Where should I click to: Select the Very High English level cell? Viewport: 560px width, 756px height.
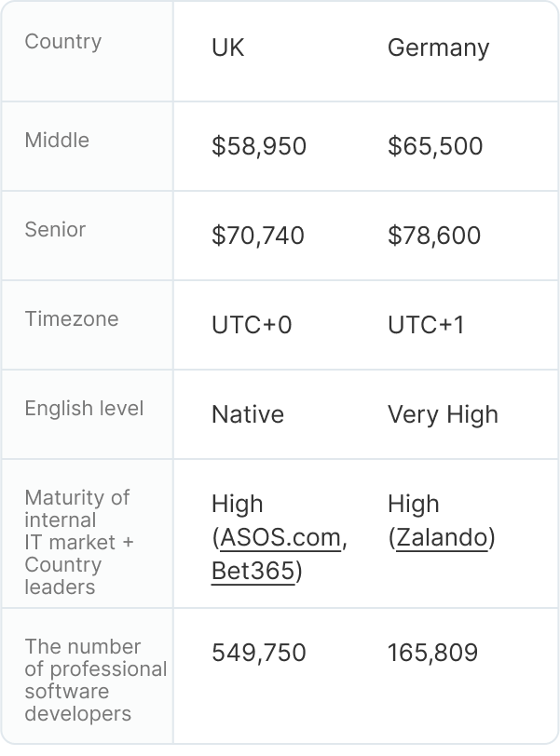click(x=443, y=414)
